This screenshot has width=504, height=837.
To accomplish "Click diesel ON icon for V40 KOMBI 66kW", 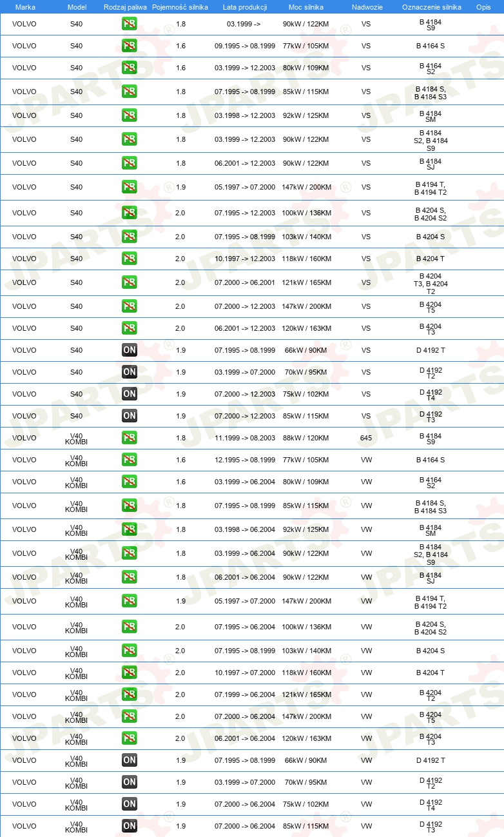I will pos(130,760).
